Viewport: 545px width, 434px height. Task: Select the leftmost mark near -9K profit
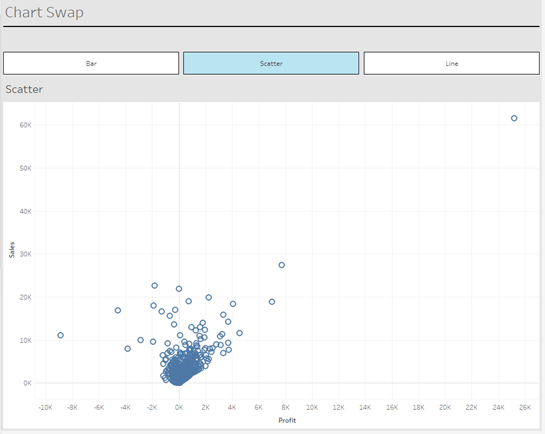click(x=60, y=335)
